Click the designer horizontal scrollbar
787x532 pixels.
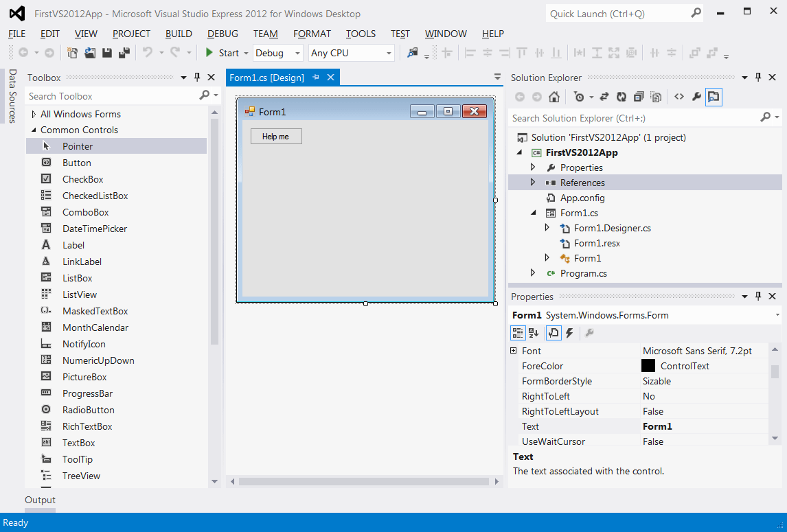click(364, 481)
